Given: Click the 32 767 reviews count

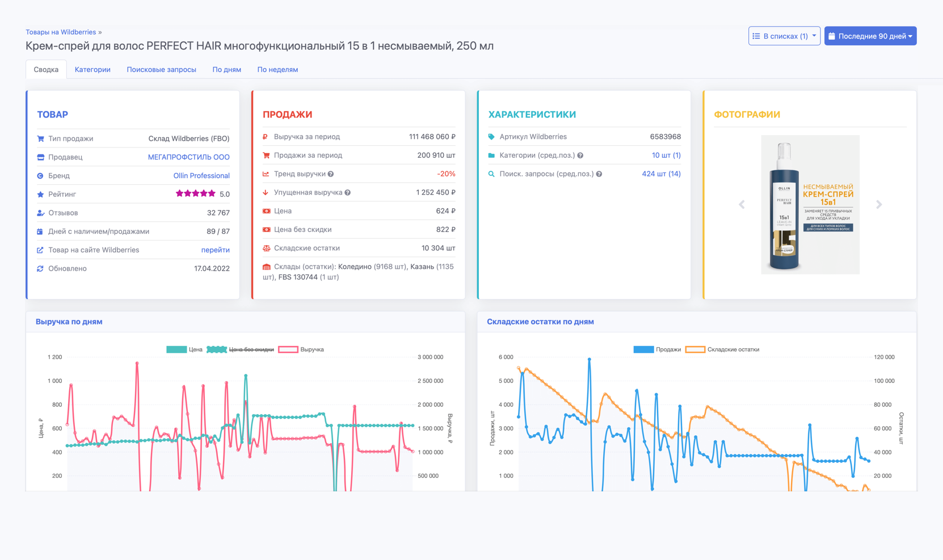Looking at the screenshot, I should click(x=218, y=213).
